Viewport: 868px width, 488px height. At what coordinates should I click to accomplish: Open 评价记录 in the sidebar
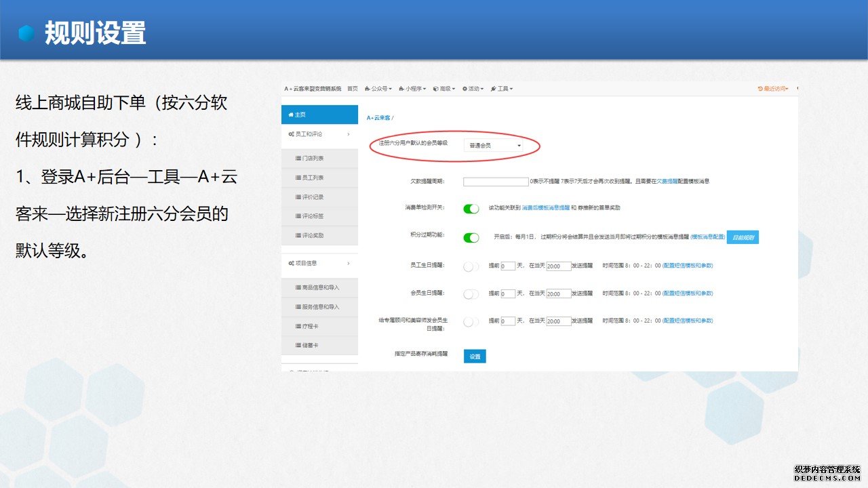click(319, 197)
